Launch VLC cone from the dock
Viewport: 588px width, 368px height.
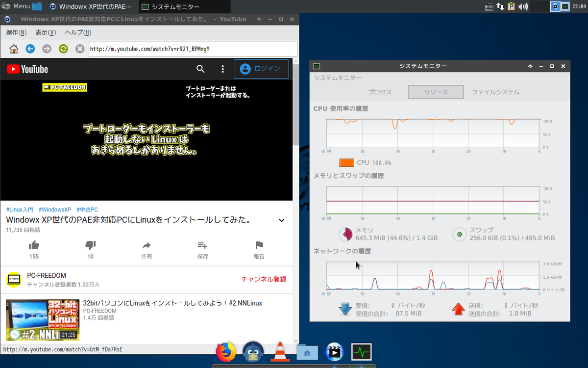coord(280,351)
